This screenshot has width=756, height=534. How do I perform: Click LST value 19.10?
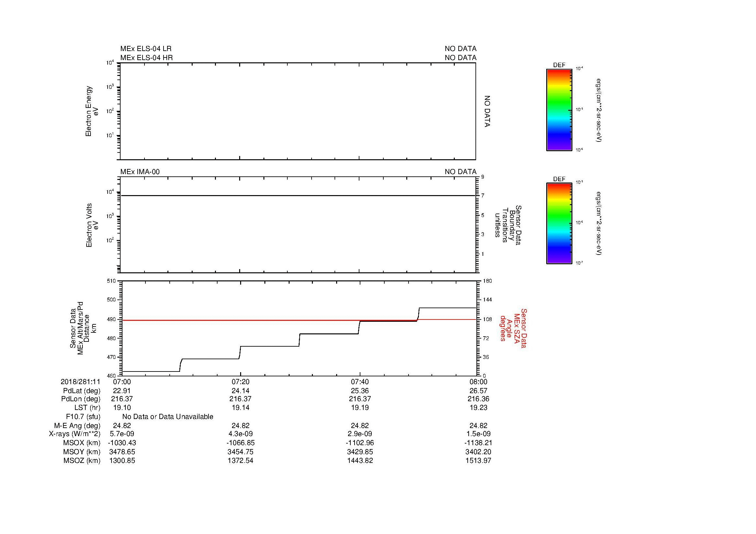(x=122, y=408)
